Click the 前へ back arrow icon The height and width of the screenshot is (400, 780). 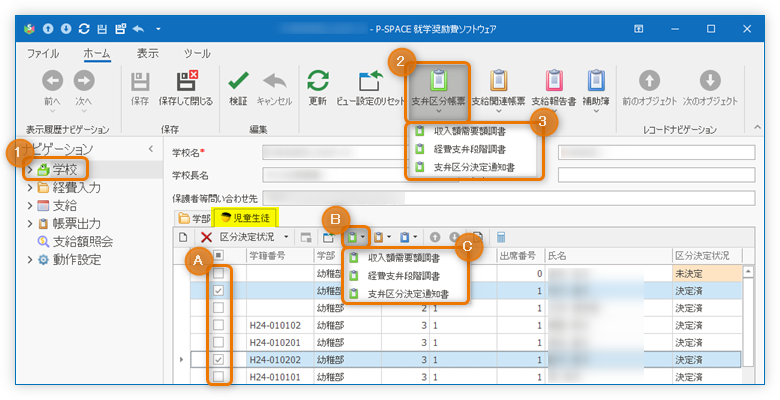pos(52,81)
